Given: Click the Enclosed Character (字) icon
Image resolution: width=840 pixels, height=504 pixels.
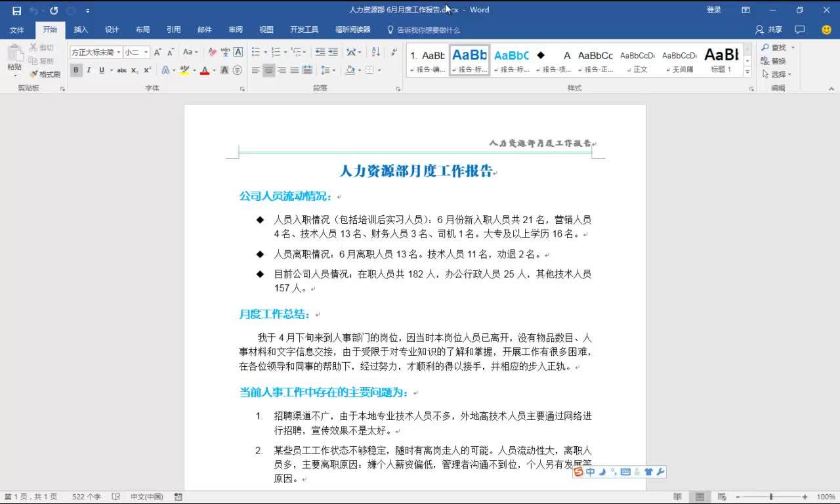Looking at the screenshot, I should coord(238,70).
